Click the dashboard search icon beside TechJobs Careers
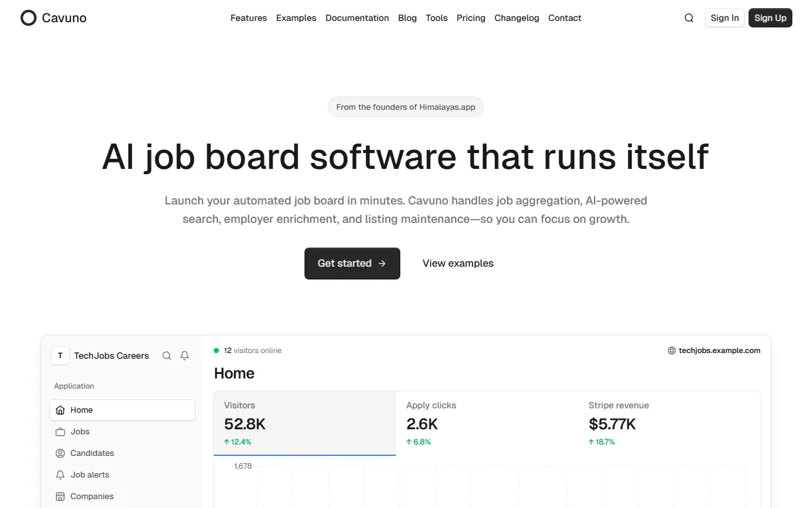Viewport: 812px width, 508px height. tap(167, 356)
